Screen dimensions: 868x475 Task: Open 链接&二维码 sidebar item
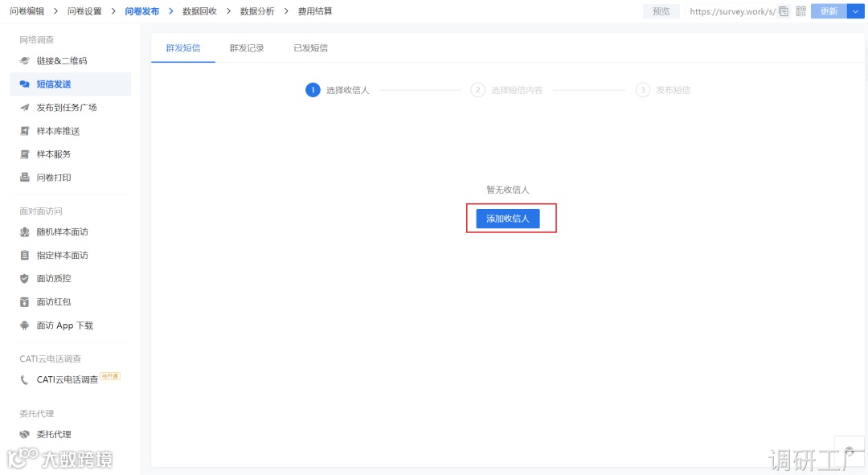pos(70,61)
